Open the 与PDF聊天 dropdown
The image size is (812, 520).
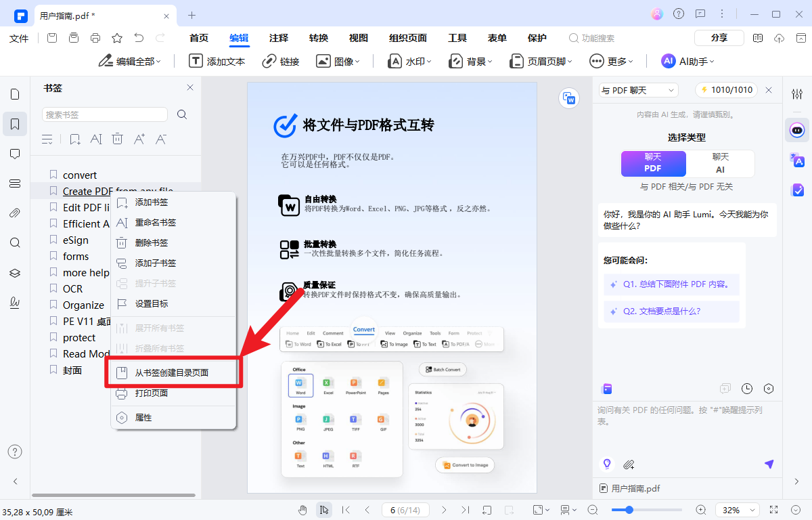[637, 89]
